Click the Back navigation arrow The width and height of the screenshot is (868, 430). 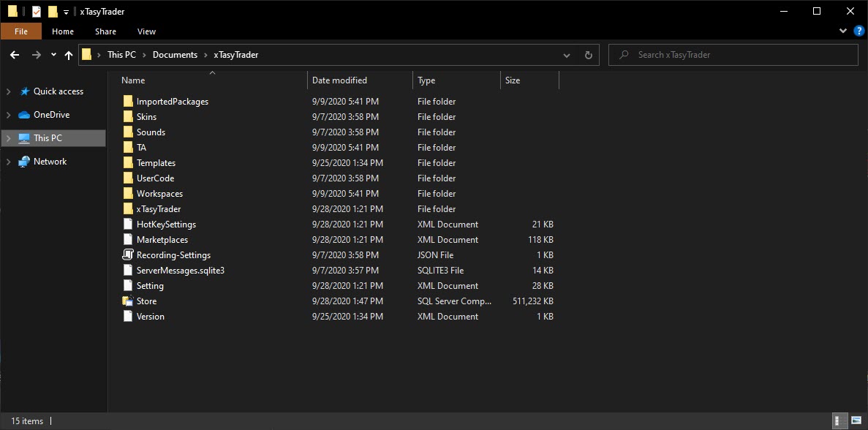pos(15,55)
